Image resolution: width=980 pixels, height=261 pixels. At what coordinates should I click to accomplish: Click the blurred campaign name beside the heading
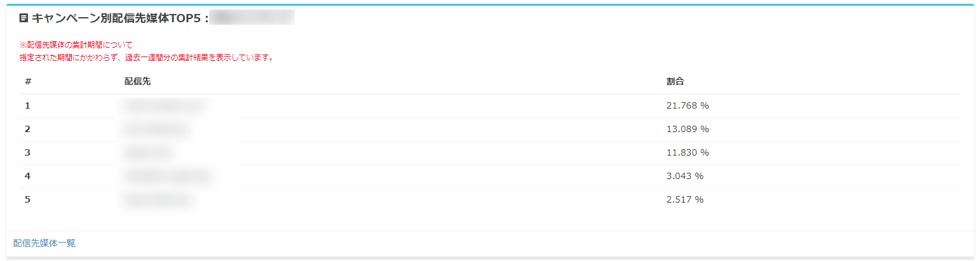pyautogui.click(x=252, y=18)
